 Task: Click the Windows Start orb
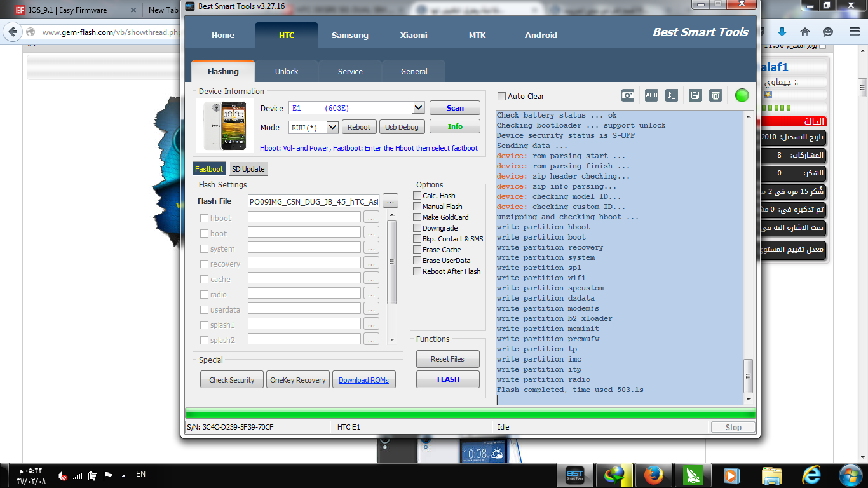click(850, 475)
